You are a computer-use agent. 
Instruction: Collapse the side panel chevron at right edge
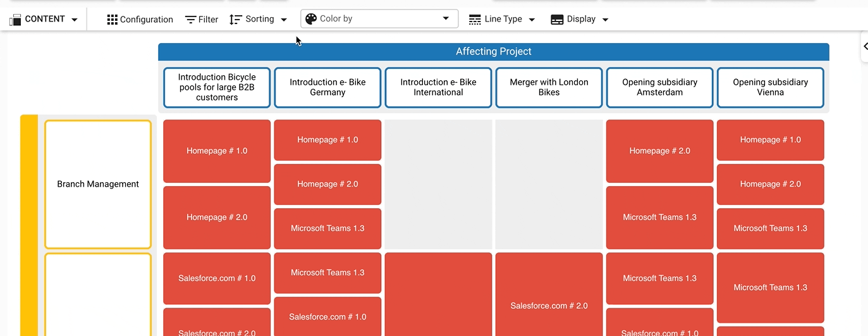pos(865,46)
